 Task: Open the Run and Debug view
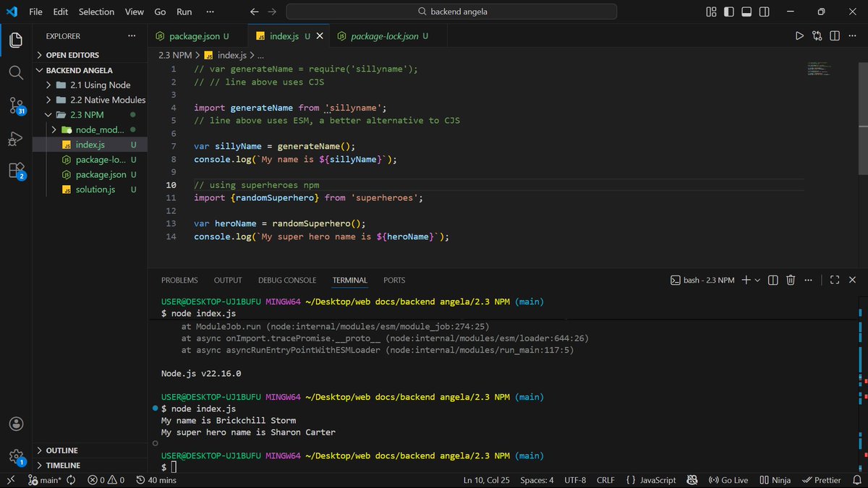(x=16, y=138)
